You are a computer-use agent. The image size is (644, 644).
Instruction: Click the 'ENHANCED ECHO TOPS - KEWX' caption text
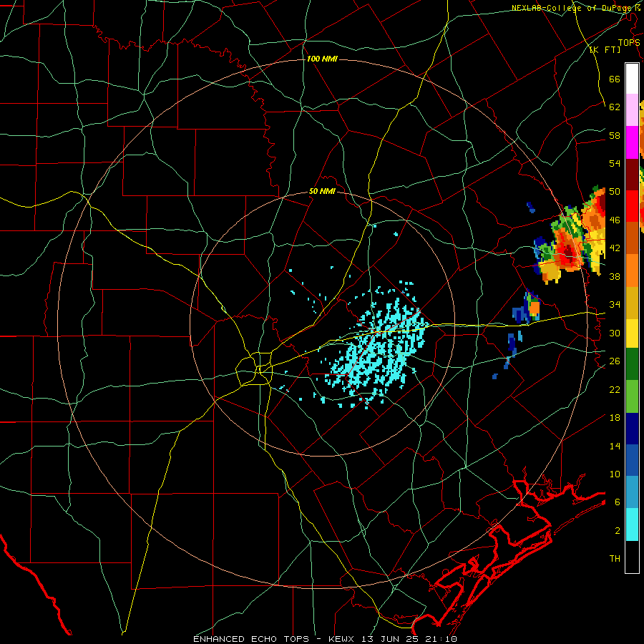(x=274, y=639)
